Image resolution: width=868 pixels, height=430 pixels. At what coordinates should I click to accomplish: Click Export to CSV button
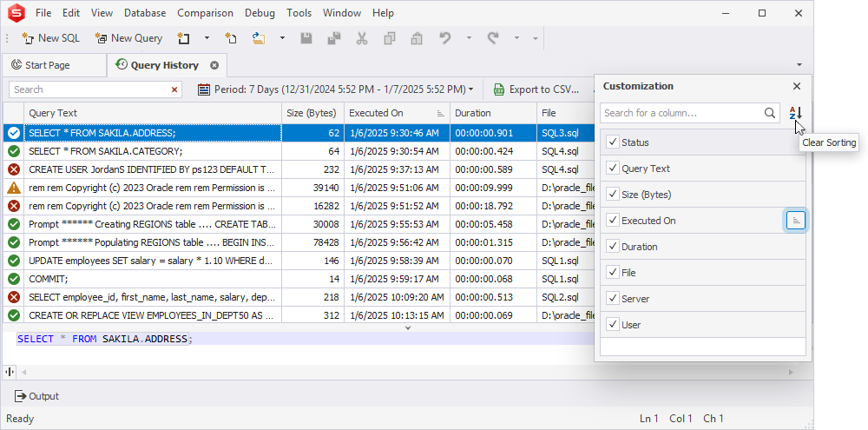point(537,89)
